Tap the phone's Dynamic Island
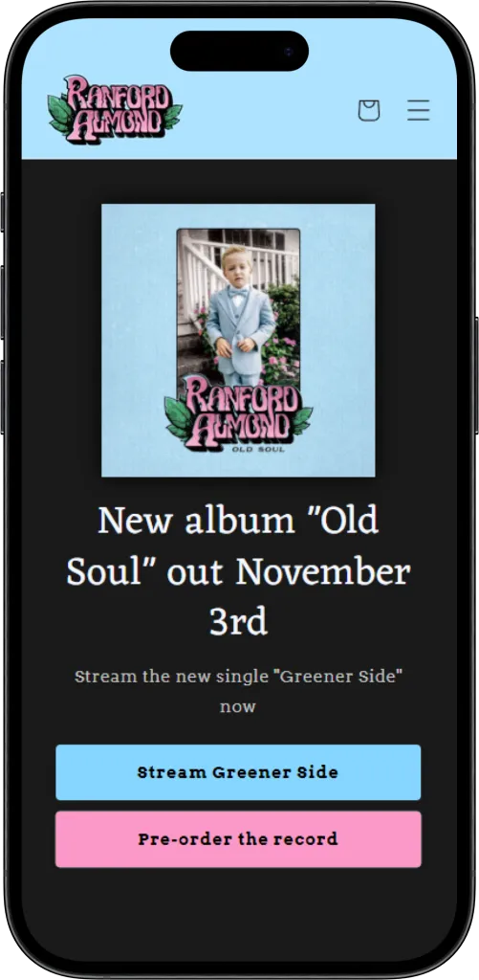479x980 pixels. (239, 51)
